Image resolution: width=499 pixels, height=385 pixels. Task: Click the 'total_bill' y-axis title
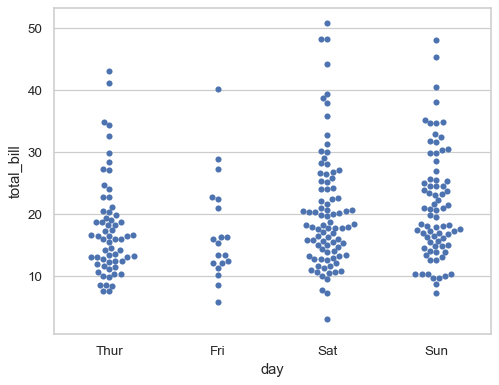click(14, 173)
